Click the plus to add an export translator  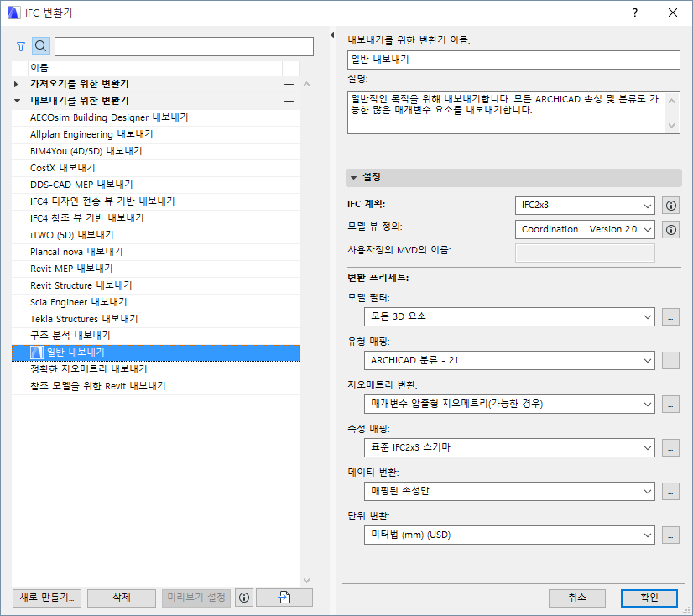coord(289,101)
